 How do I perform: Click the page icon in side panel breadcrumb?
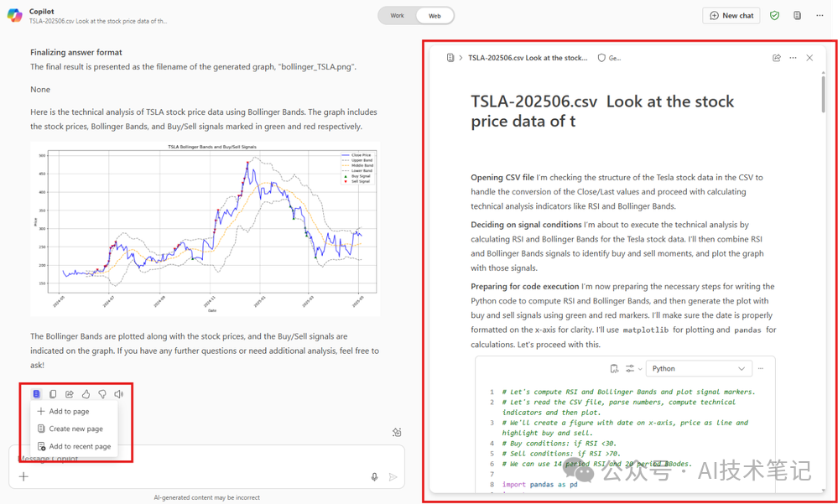[450, 58]
